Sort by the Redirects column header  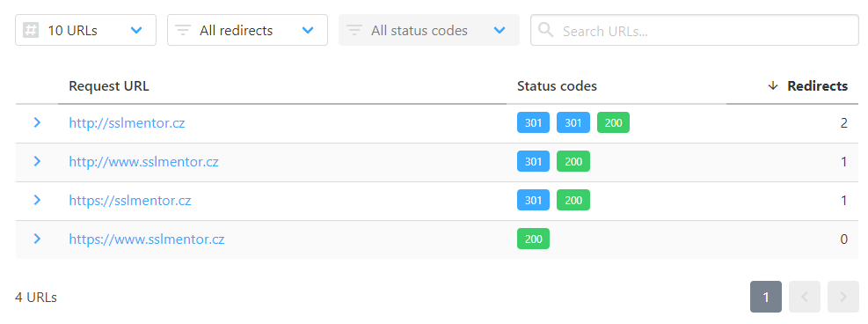point(818,86)
